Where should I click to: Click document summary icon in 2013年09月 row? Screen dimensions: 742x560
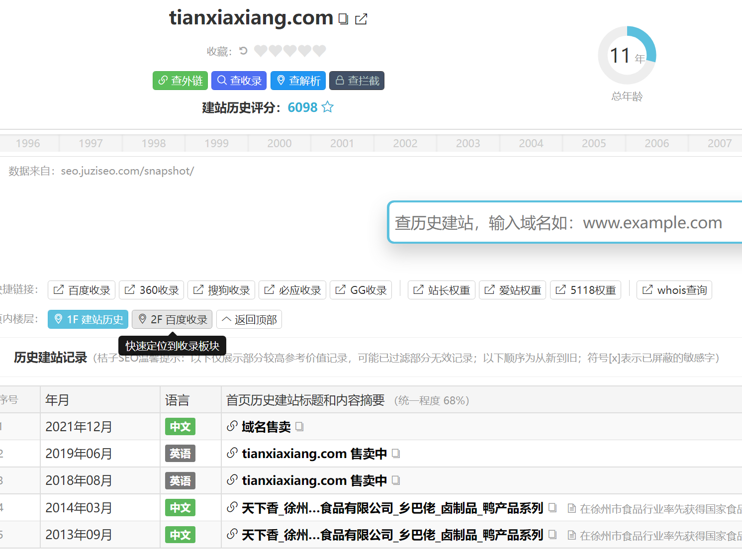coord(571,535)
